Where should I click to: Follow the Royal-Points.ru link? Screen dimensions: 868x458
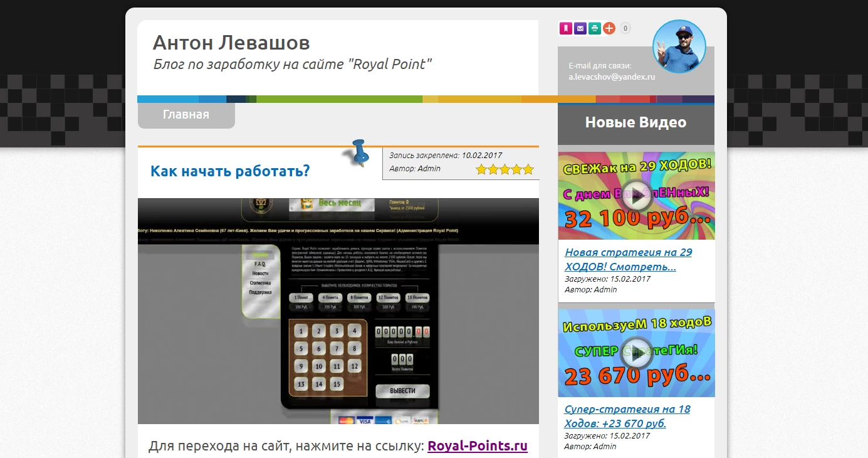click(x=478, y=446)
